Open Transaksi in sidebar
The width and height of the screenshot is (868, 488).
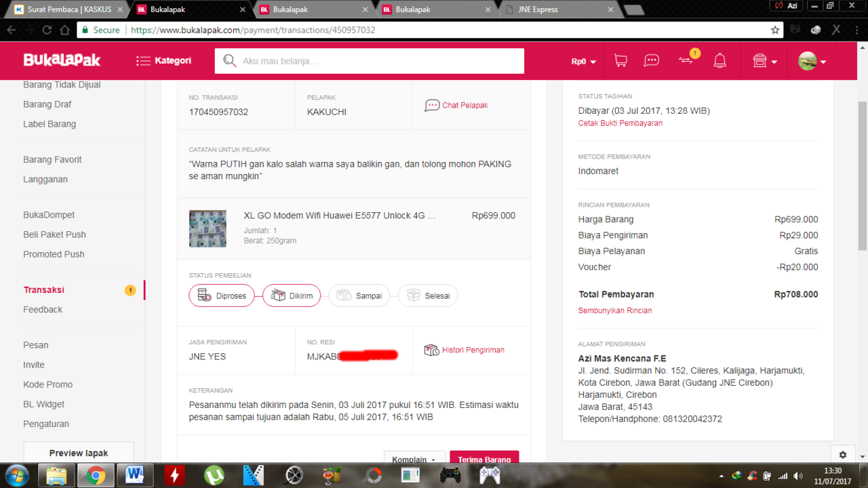coord(44,289)
